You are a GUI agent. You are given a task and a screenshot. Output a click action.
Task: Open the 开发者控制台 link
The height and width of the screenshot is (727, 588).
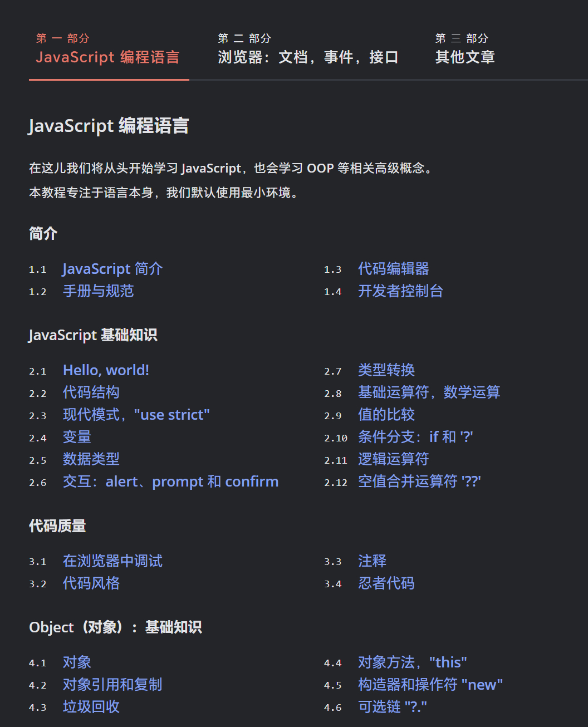(x=400, y=291)
